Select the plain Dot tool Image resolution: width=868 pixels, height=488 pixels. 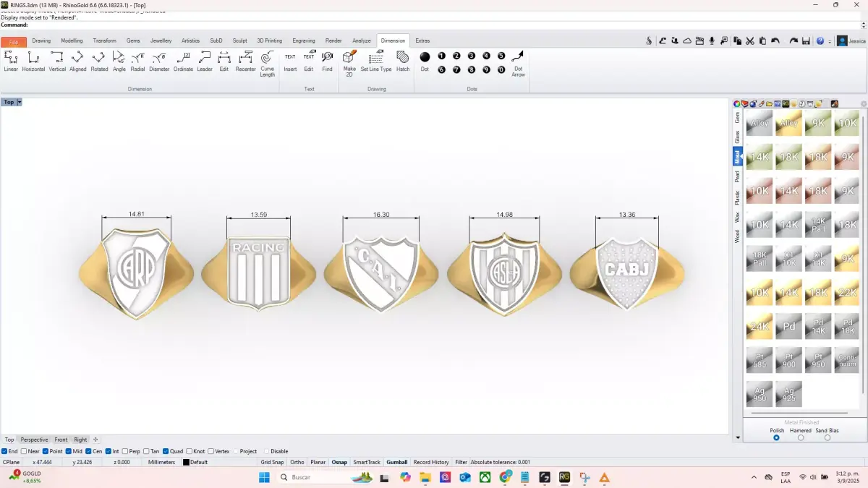[425, 61]
